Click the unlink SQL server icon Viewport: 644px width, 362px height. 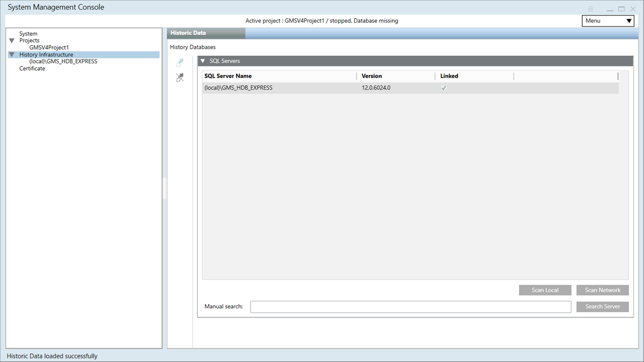click(180, 78)
